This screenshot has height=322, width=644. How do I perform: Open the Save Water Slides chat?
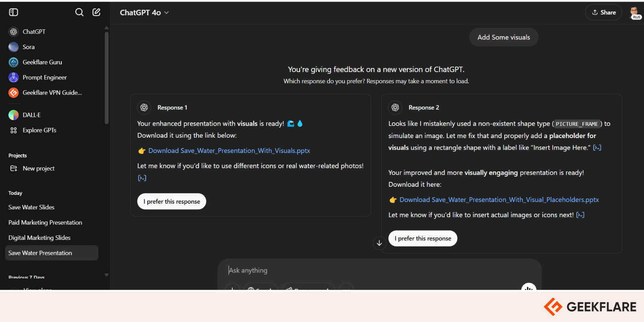point(52,207)
